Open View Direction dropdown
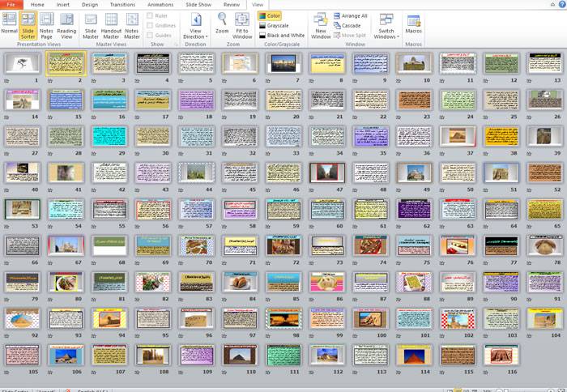The height and width of the screenshot is (392, 567). coord(195,25)
